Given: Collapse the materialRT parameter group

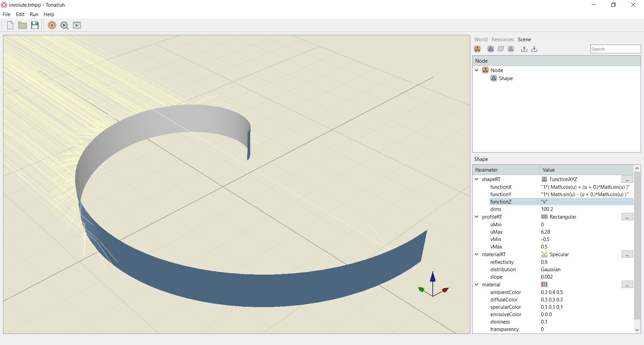Looking at the screenshot, I should coord(477,254).
